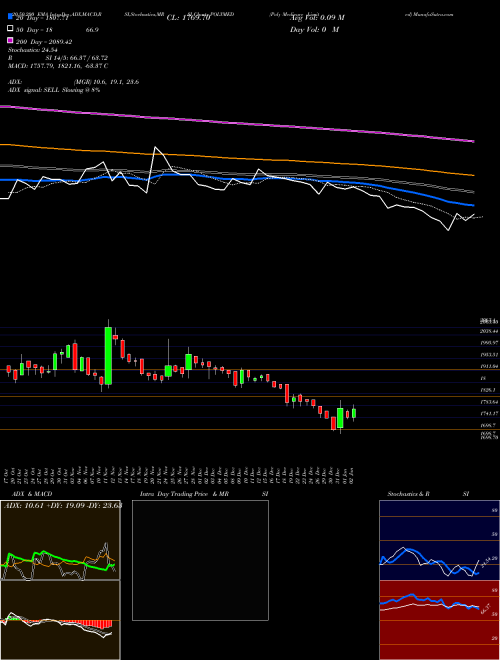This screenshot has width=500, height=660.
Task: Click the (MGR) 10.6, 19.1, 23.6 ADX values
Action: tap(106, 82)
